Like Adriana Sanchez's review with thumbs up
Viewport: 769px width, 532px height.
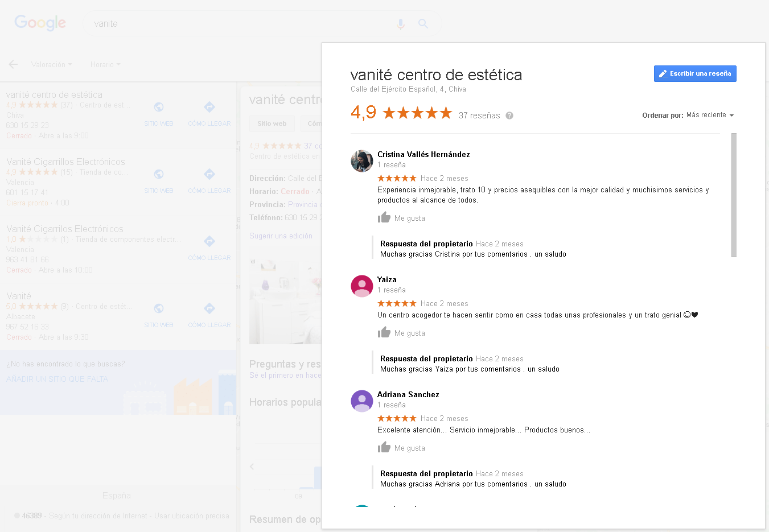pyautogui.click(x=384, y=447)
